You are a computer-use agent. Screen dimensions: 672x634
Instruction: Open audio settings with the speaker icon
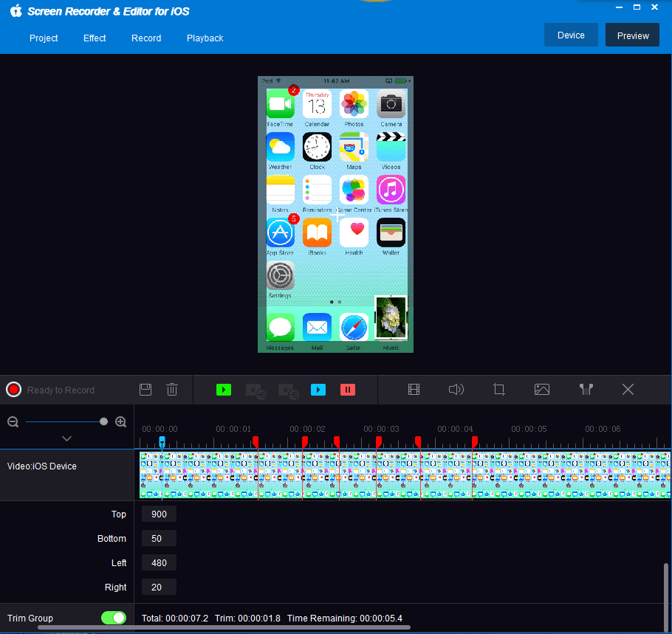456,390
